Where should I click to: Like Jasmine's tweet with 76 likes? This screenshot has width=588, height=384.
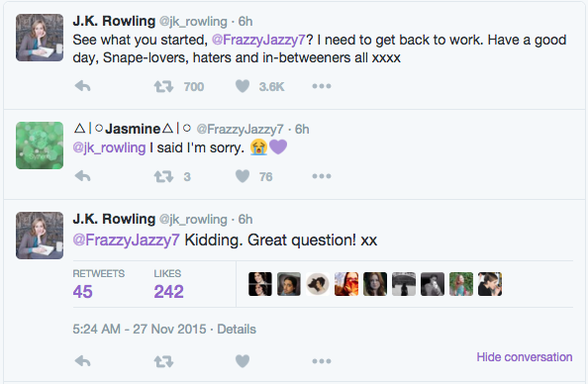pyautogui.click(x=243, y=176)
